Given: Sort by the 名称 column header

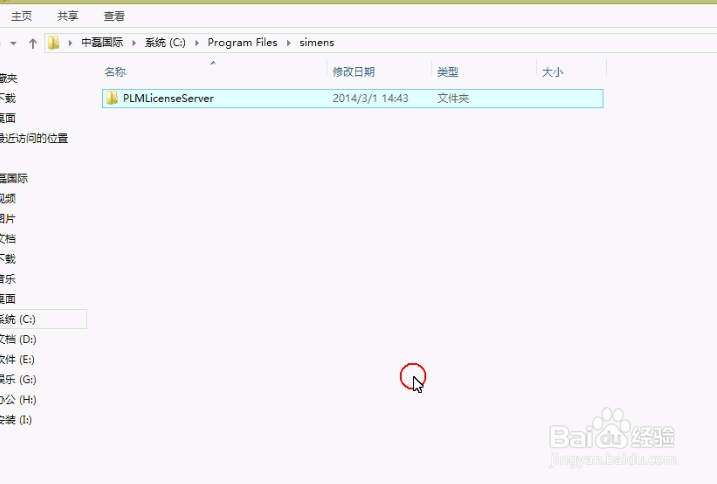Looking at the screenshot, I should pyautogui.click(x=115, y=72).
